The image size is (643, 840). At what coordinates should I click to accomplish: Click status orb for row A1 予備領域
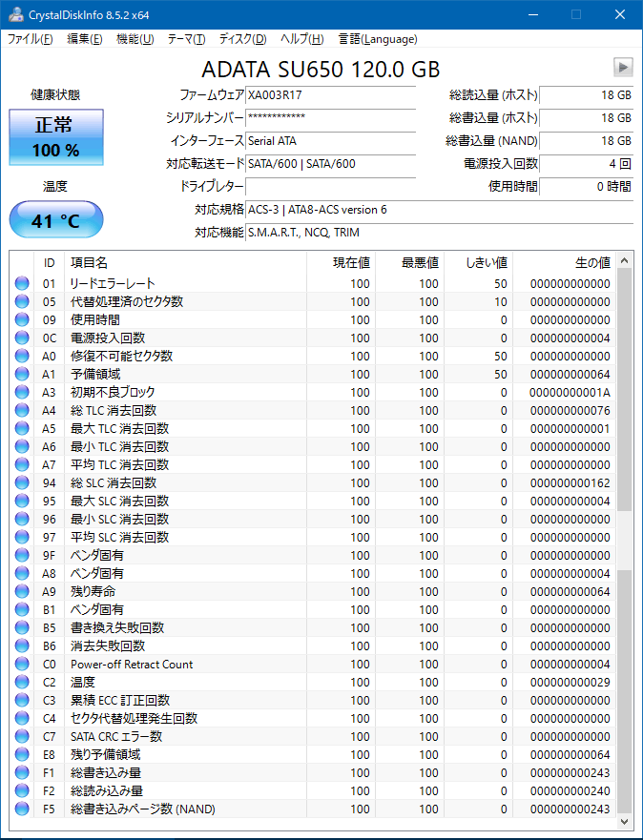click(22, 374)
